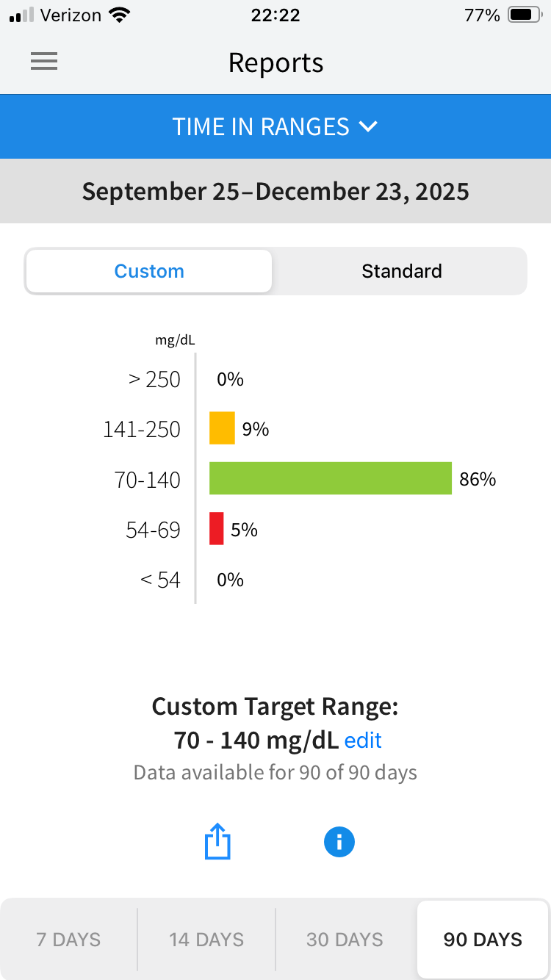Tap the red 54-69 bar

click(x=217, y=529)
